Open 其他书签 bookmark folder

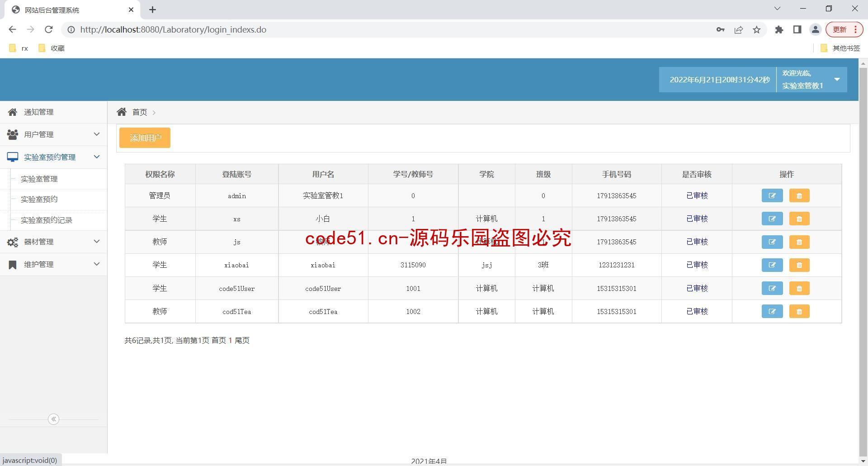(840, 48)
